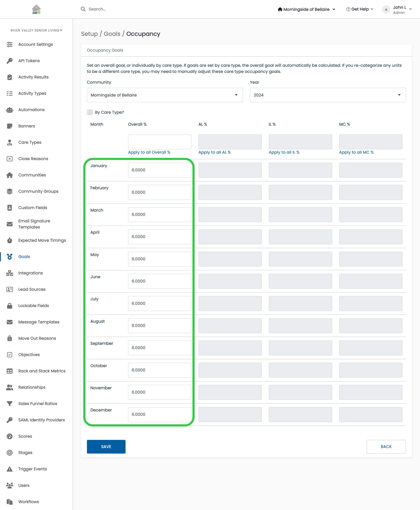Viewport: 420px width, 510px height.
Task: Click the Custom Fields badge icon
Action: [10, 208]
